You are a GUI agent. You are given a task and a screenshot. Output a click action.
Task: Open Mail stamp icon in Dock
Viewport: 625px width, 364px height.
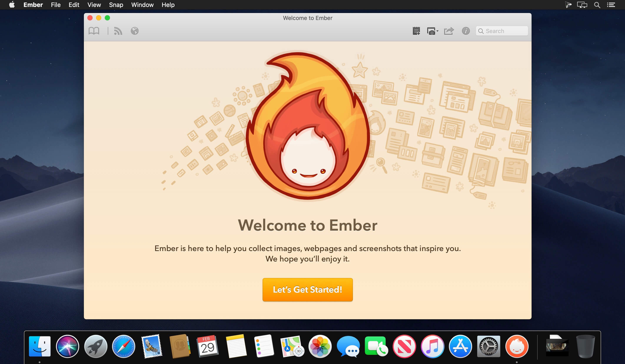pyautogui.click(x=152, y=346)
